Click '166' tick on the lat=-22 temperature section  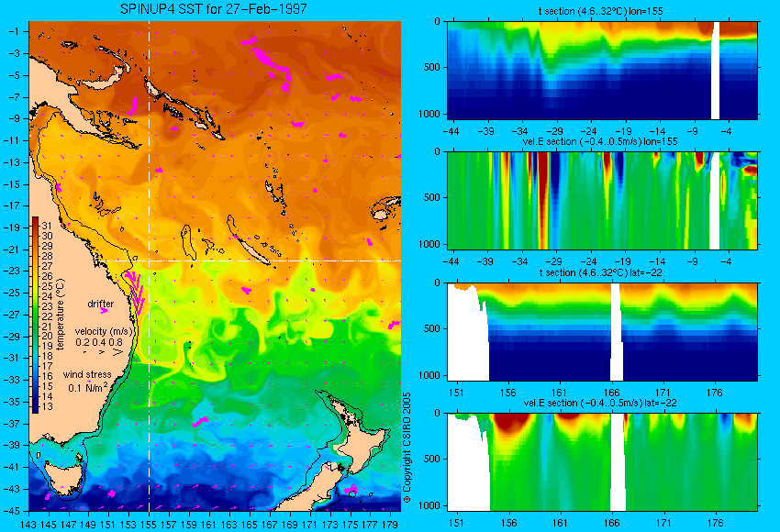pos(611,393)
